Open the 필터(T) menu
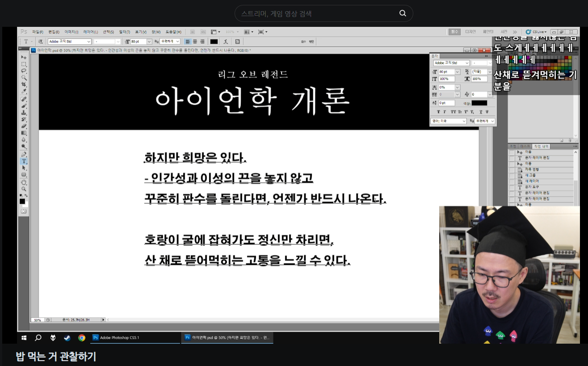Screen dimensions: 588x366 pos(125,32)
